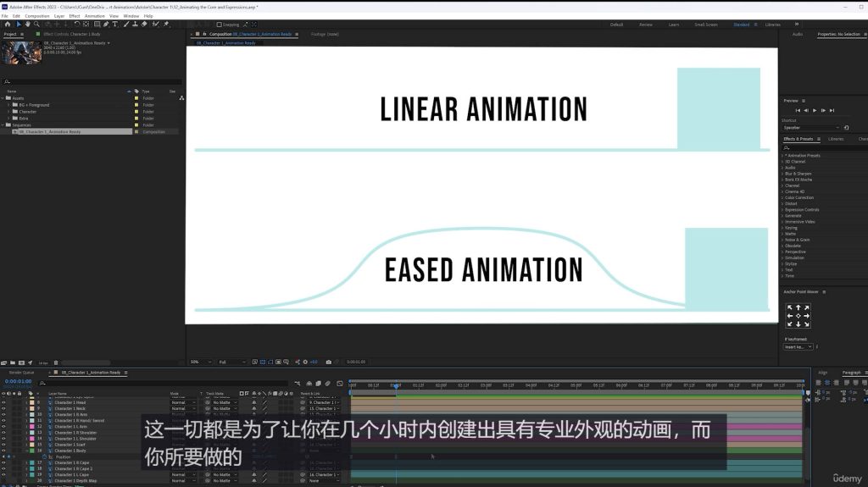Open the Layer menu

tap(59, 16)
